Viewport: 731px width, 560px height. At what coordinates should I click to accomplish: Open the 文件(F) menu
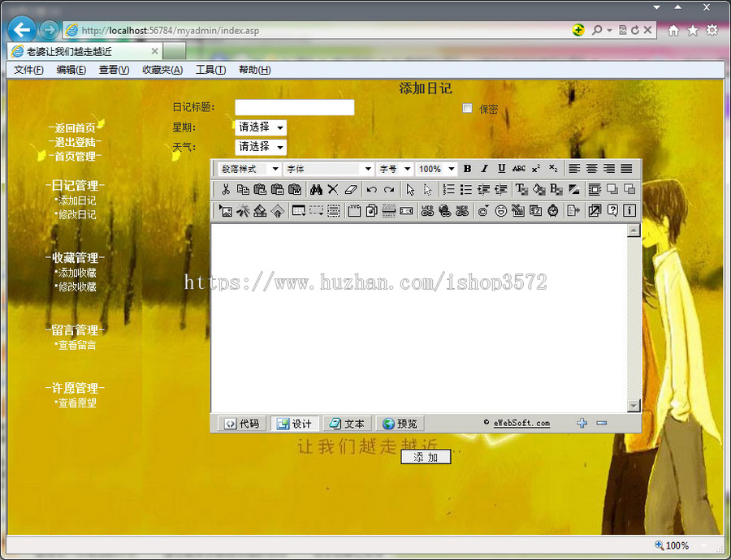[x=28, y=70]
